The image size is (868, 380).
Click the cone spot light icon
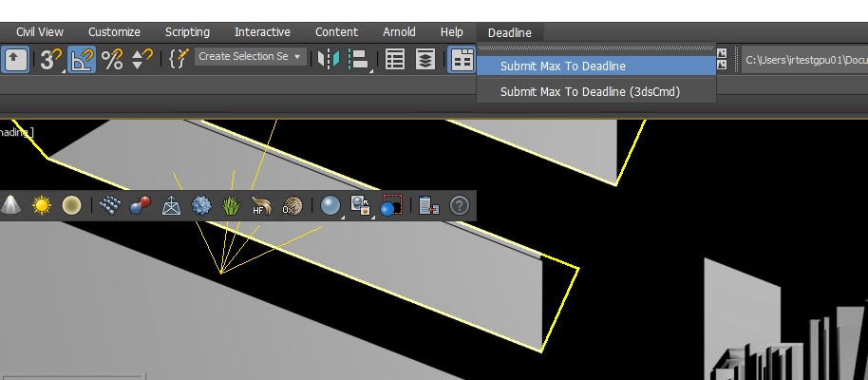pyautogui.click(x=11, y=205)
